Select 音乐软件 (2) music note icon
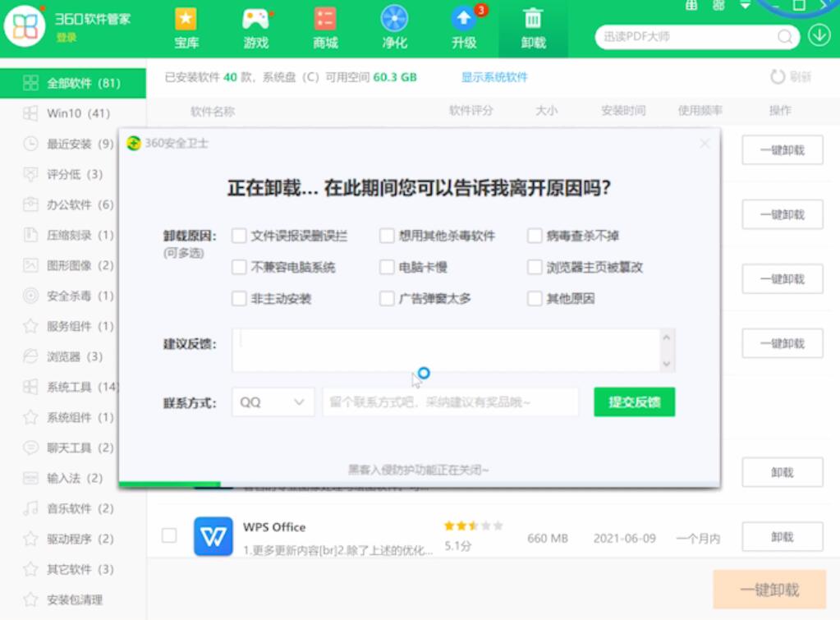Screen dimensions: 840x620 pos(30,508)
